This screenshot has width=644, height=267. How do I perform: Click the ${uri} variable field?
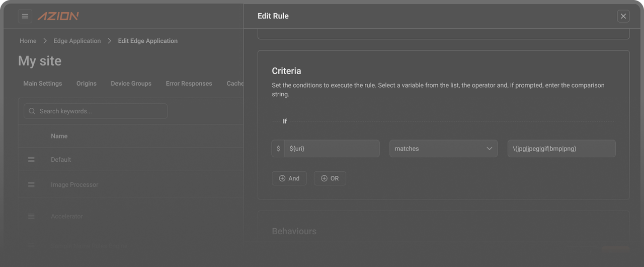332,149
